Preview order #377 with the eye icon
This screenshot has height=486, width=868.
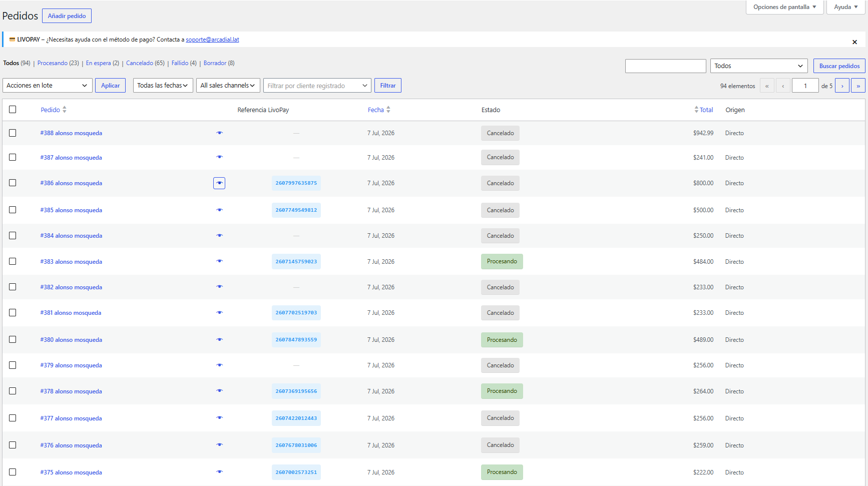[219, 418]
